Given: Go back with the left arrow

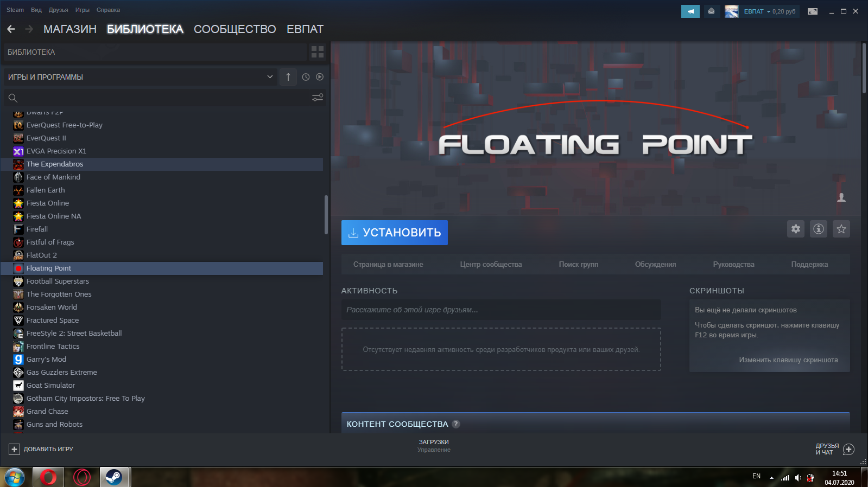Looking at the screenshot, I should click(x=11, y=29).
